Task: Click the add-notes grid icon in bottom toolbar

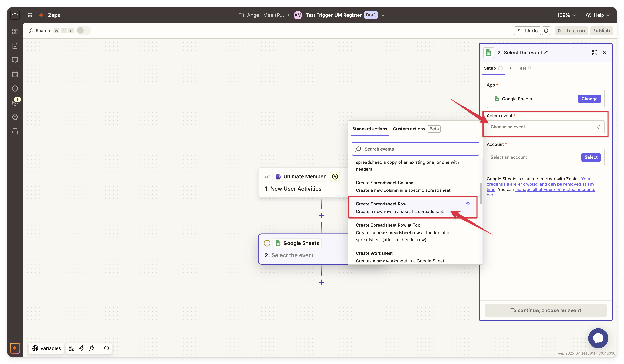Action: tap(72, 348)
